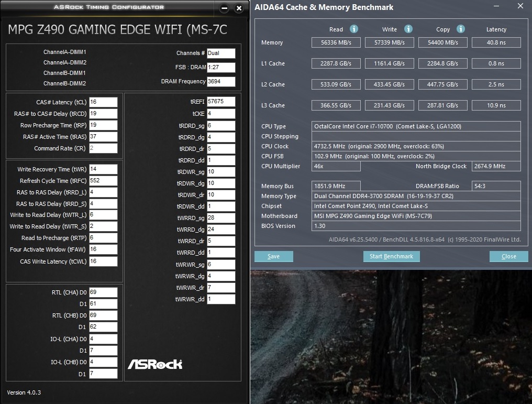Click the Row Precharge Time (tRP) field
Viewport: 532px width, 404px height.
tap(103, 125)
